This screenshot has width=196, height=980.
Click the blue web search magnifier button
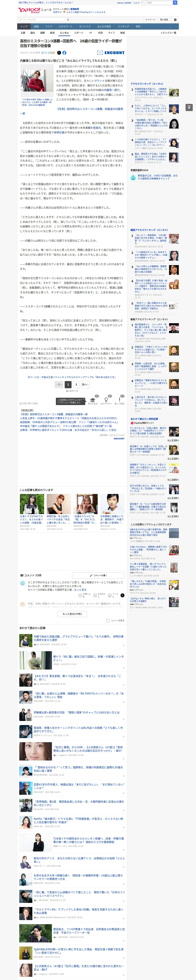click(x=175, y=3)
